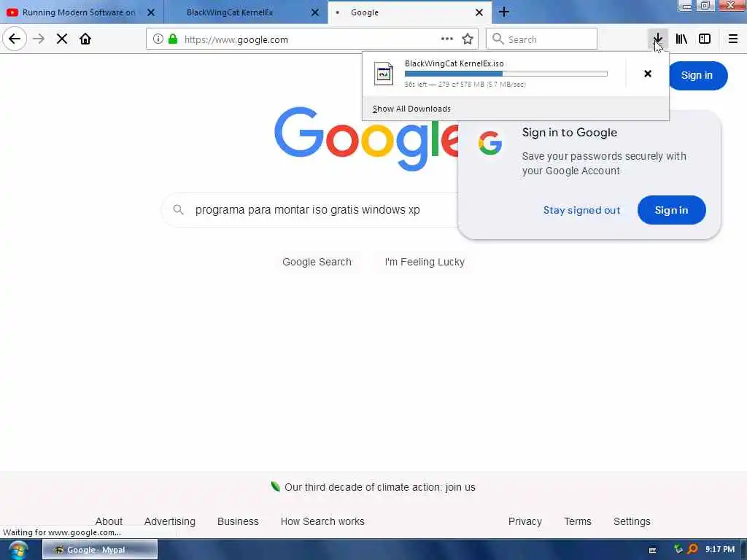
Task: Click the network tray icon
Action: (x=678, y=549)
